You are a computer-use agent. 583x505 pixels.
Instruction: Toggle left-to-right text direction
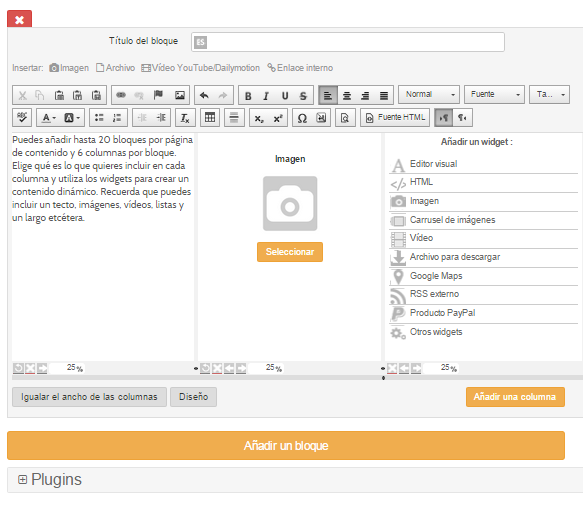point(444,118)
